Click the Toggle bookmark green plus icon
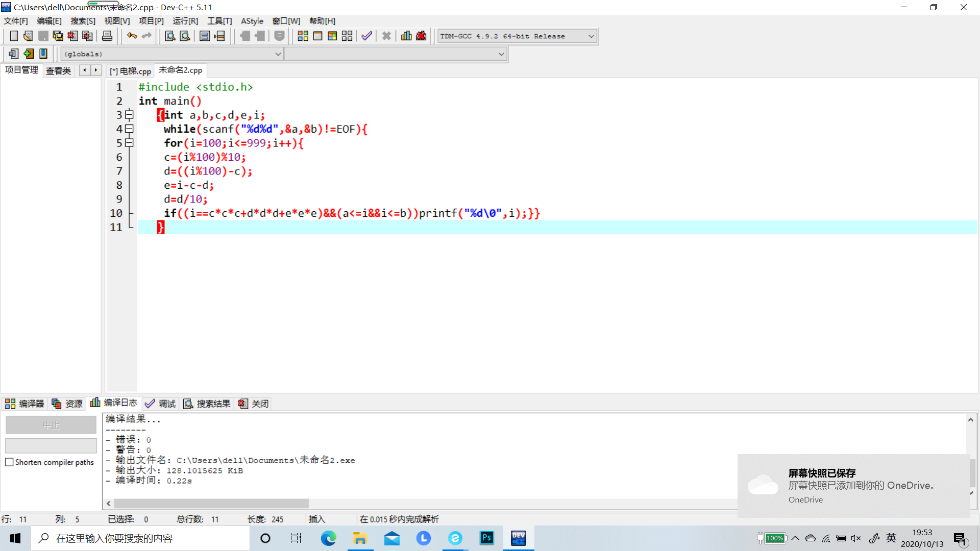The image size is (980, 551). (x=29, y=54)
